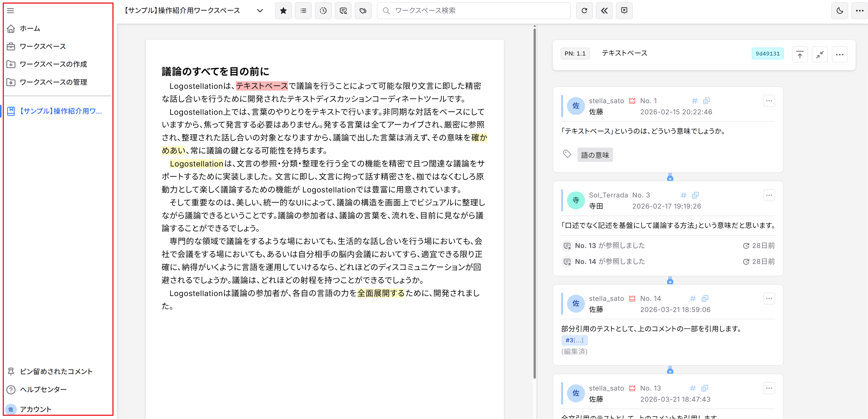Click the crown icon on comment No. 1
Viewport: 868px width, 419px height.
pyautogui.click(x=632, y=100)
